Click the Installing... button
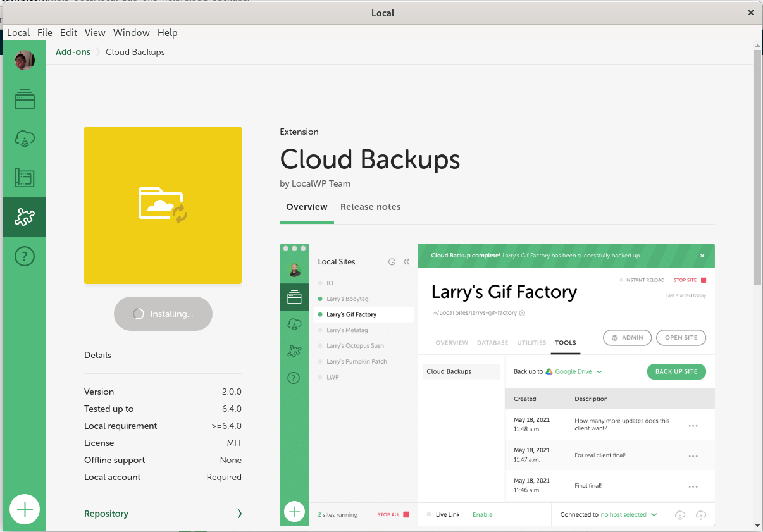Image resolution: width=763 pixels, height=532 pixels. coord(163,314)
